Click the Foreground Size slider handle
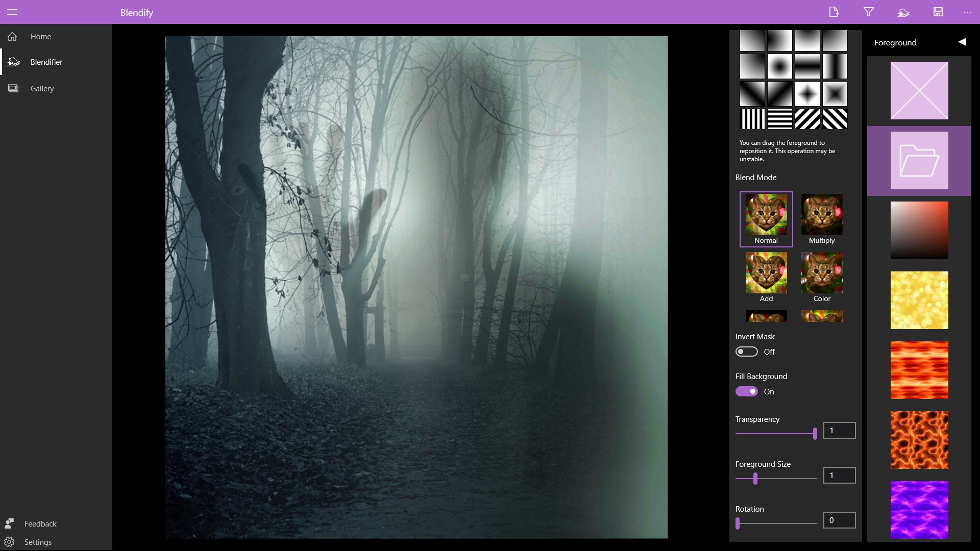 [x=755, y=479]
